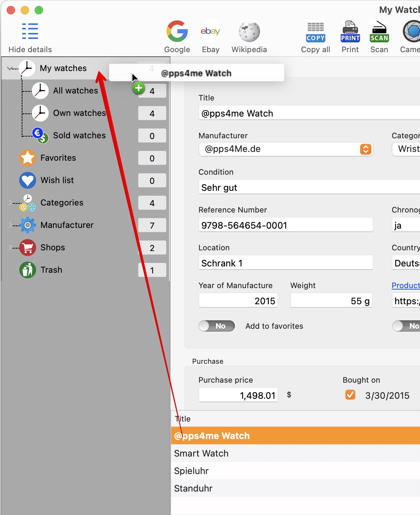
Task: Collapse the My watches tree node
Action: 10,68
